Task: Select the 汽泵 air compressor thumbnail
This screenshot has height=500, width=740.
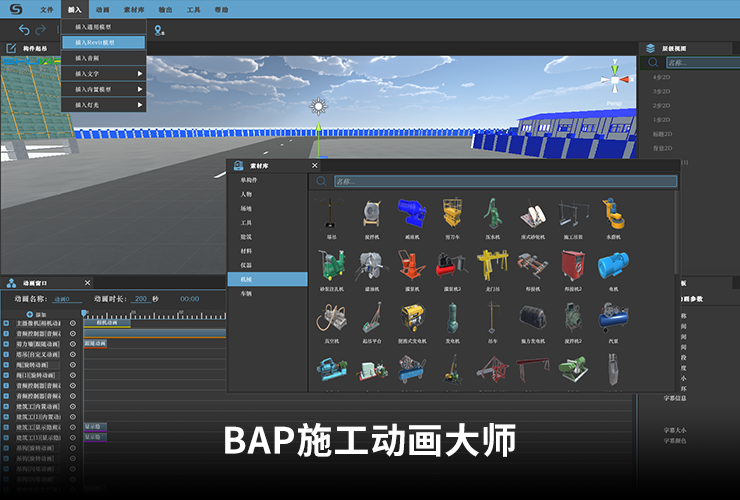Action: click(x=613, y=317)
